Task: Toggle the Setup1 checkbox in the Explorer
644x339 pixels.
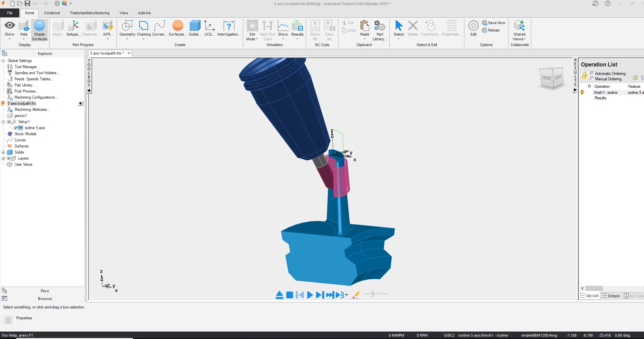Action: click(8, 122)
